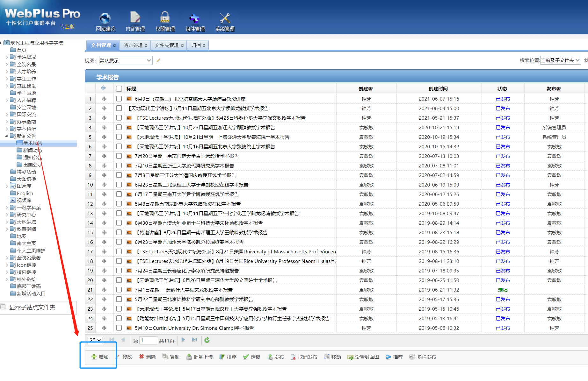The image size is (588, 381).
Task: Collapse the 新闻公告 tree folder
Action: click(6, 136)
